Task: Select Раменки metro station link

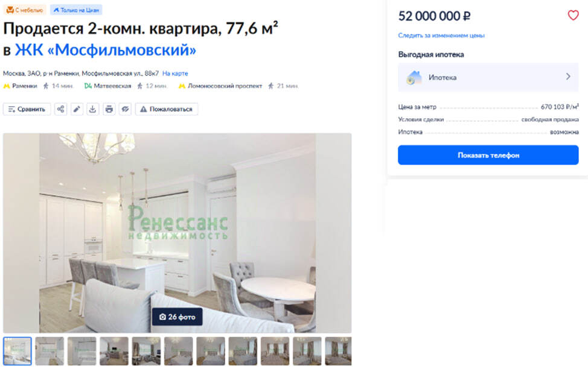Action: pyautogui.click(x=25, y=86)
